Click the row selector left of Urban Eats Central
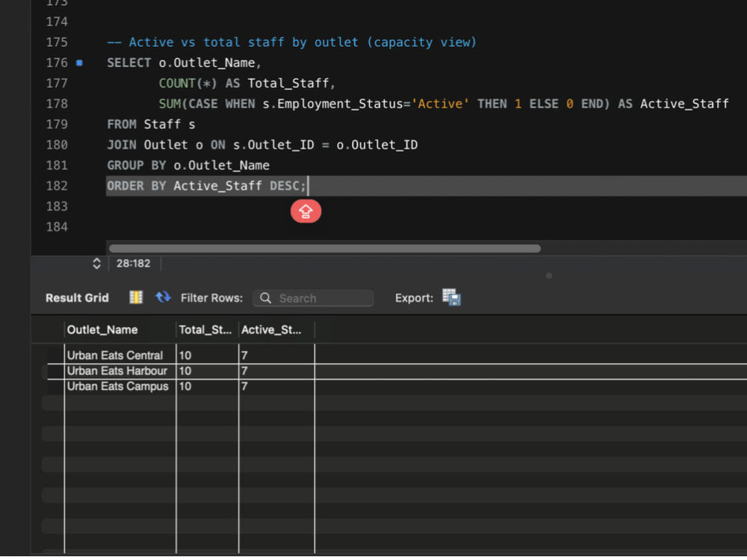747x560 pixels. click(56, 355)
